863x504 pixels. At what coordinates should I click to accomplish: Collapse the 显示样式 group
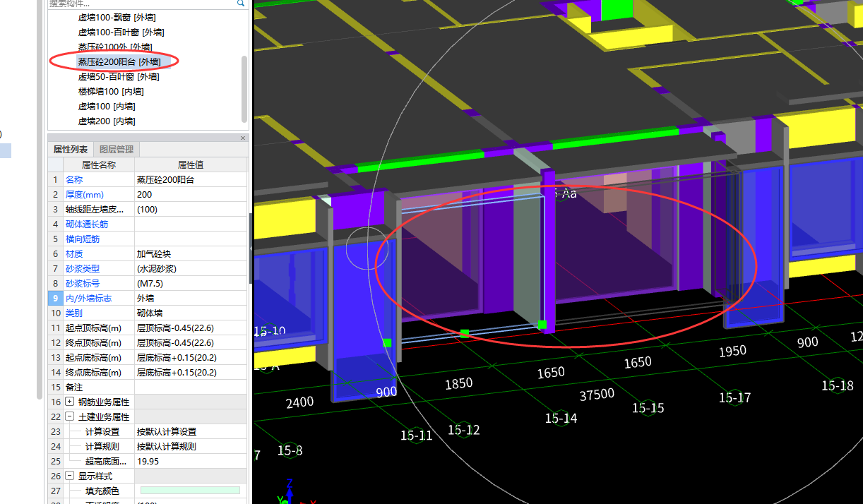pyautogui.click(x=70, y=476)
